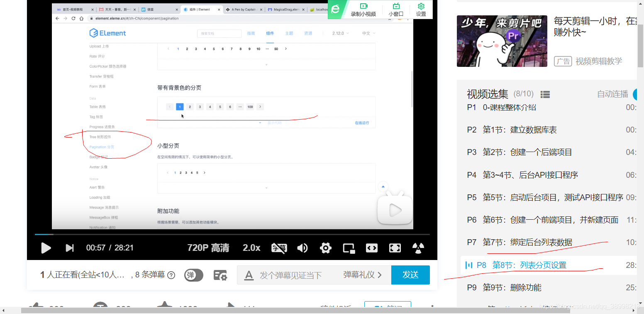The height and width of the screenshot is (314, 644).
Task: Click the (8/10) episode counter
Action: click(x=524, y=94)
